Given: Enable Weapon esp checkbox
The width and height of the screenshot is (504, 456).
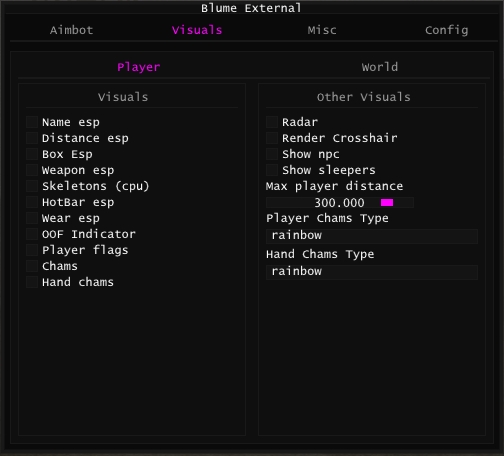Looking at the screenshot, I should coord(32,170).
